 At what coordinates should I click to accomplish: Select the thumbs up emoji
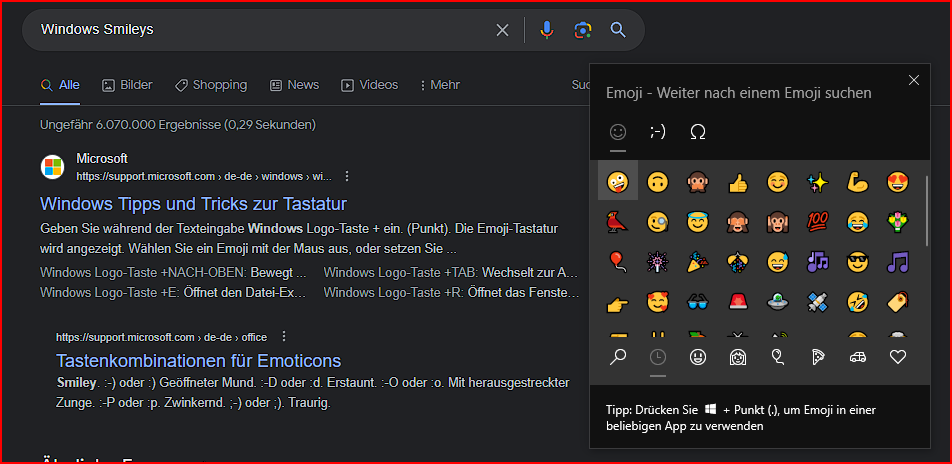(x=738, y=182)
